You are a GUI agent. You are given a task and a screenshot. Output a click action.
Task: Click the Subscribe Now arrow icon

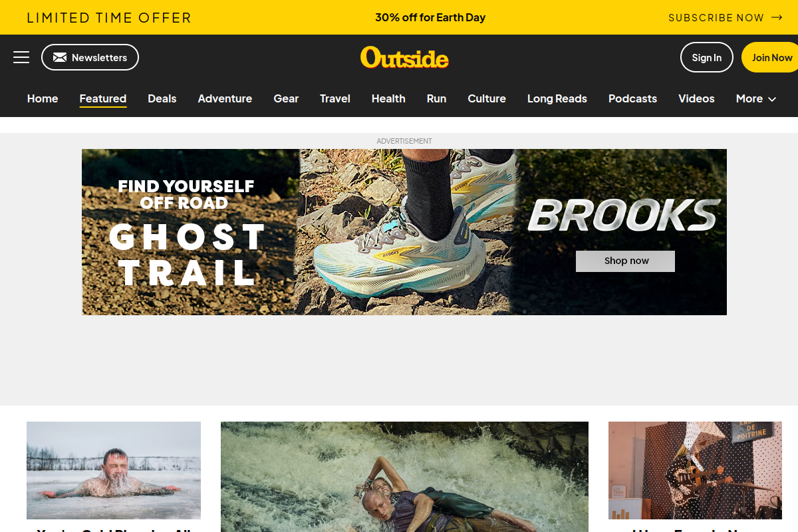coord(777,17)
